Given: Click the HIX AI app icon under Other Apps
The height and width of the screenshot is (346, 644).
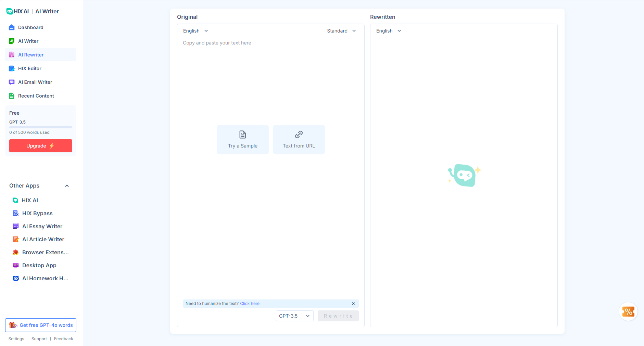Looking at the screenshot, I should pyautogui.click(x=15, y=200).
